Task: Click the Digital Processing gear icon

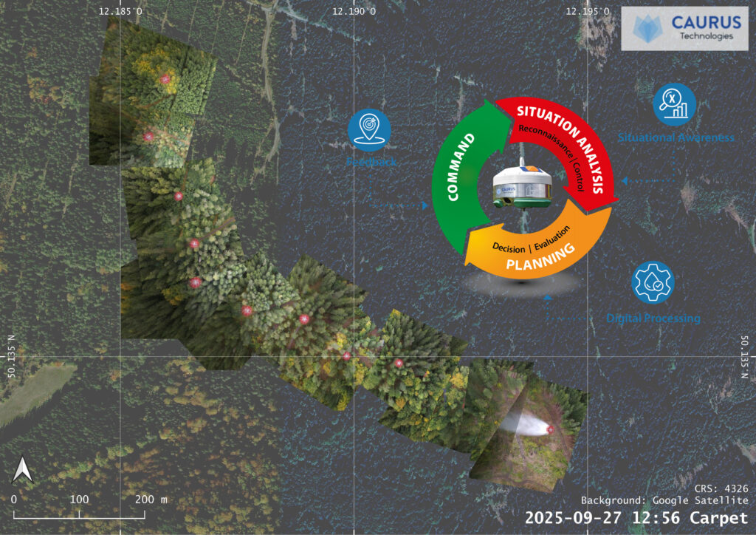Action: click(x=653, y=283)
